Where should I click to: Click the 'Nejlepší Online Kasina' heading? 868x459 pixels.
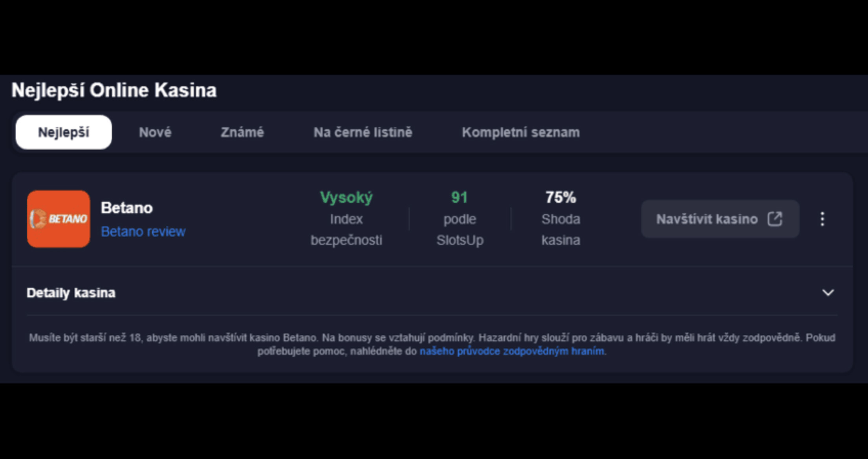pos(114,90)
